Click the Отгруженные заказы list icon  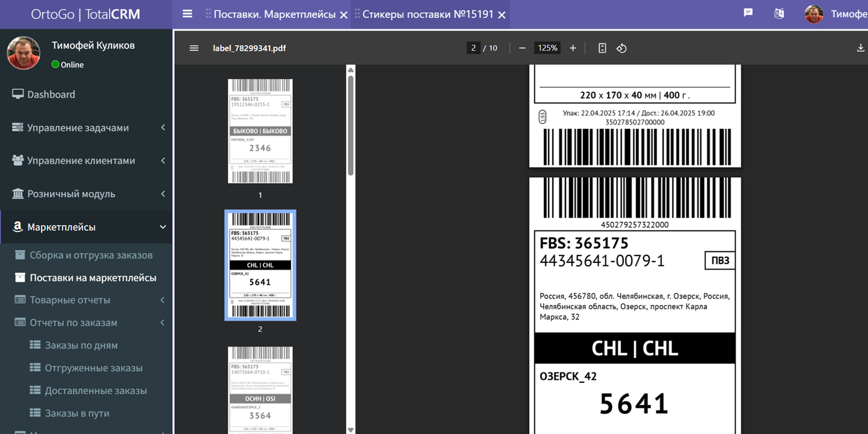(x=35, y=368)
